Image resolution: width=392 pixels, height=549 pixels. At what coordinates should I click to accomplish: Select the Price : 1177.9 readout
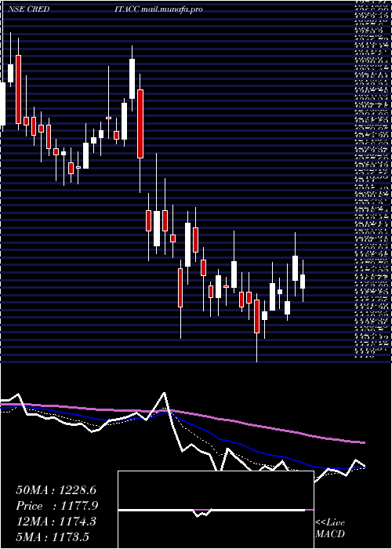coord(57,506)
